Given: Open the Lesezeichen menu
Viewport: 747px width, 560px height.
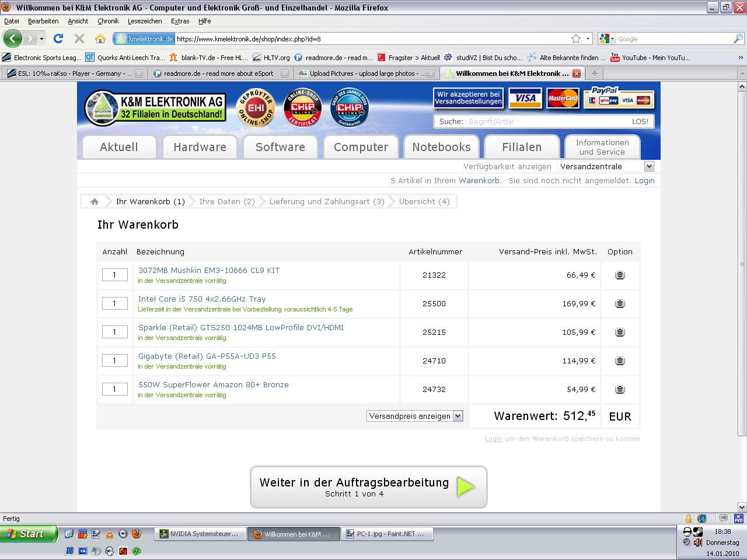Looking at the screenshot, I should [x=145, y=21].
